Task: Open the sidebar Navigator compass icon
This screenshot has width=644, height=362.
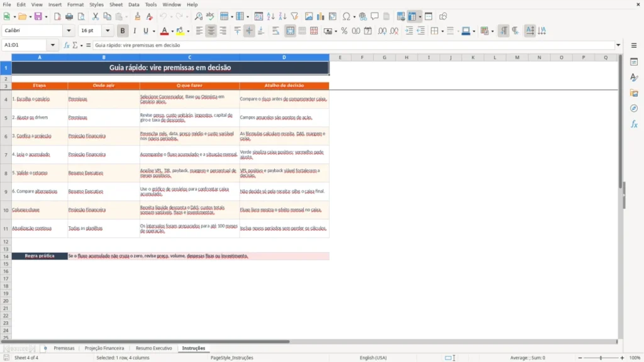Action: [x=634, y=108]
